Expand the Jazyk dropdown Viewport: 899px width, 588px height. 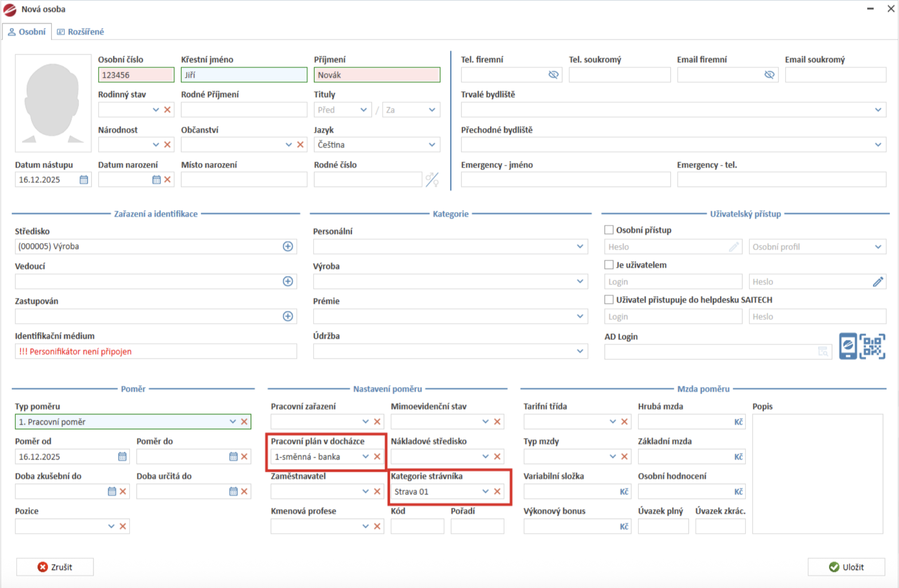[x=432, y=145]
